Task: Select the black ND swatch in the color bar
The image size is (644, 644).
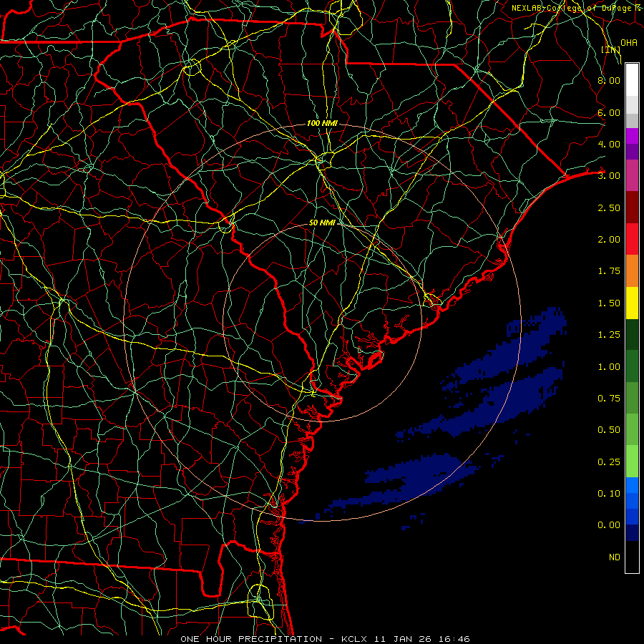Action: pyautogui.click(x=632, y=557)
